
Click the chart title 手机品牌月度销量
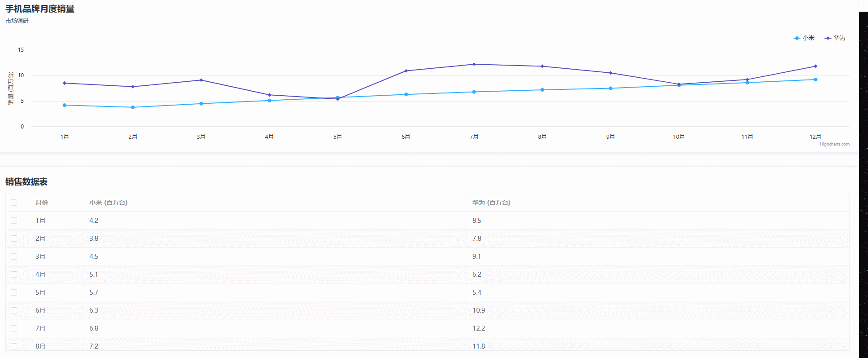[x=40, y=9]
